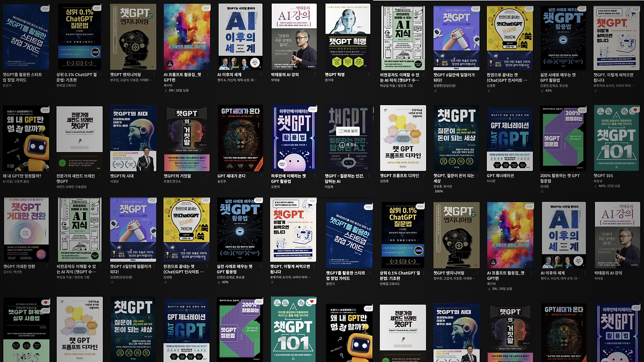The height and width of the screenshot is (362, 644).
Task: Open more options for top-row 박태웅의 AI 강의
Action: [315, 74]
